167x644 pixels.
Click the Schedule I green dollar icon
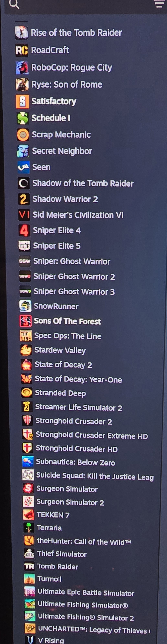point(23,118)
